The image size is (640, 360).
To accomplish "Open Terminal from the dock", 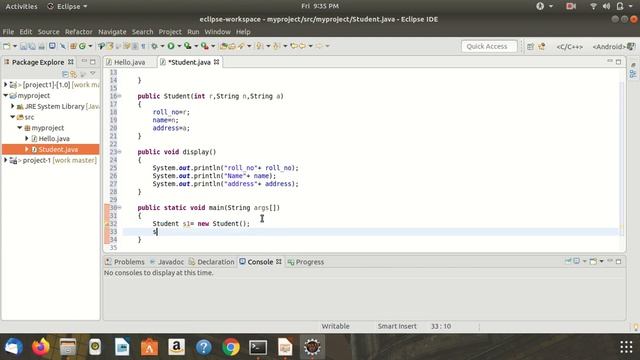I will coord(258,347).
